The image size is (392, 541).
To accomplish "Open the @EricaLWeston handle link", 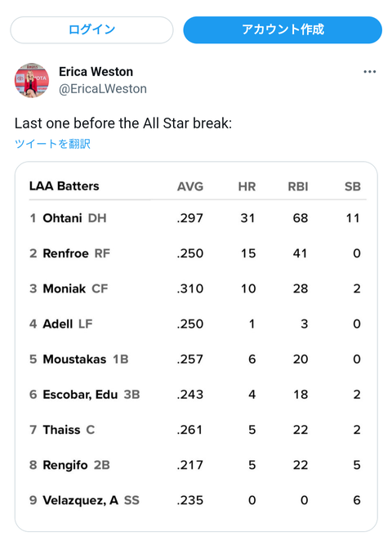I will click(x=103, y=89).
